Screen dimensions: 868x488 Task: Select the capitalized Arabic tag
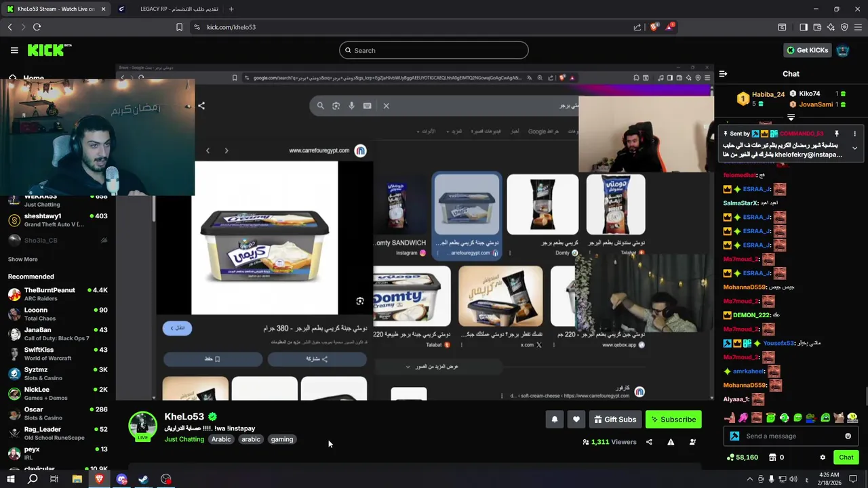[221, 439]
